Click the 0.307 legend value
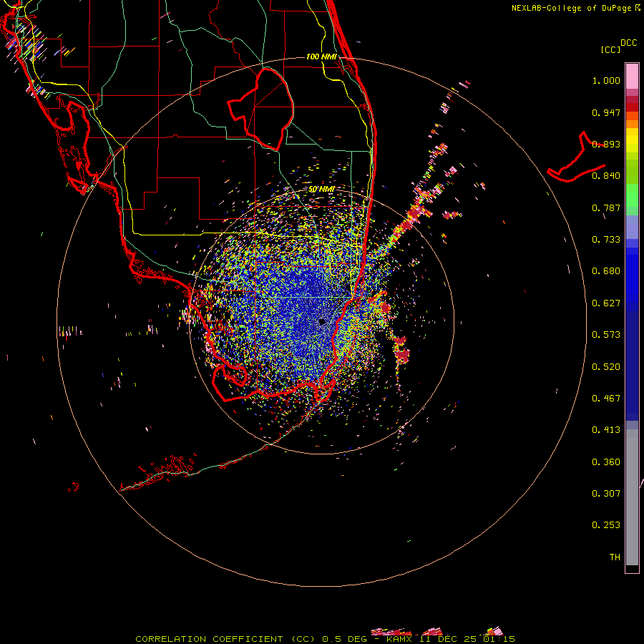This screenshot has width=644, height=644. coord(606,494)
